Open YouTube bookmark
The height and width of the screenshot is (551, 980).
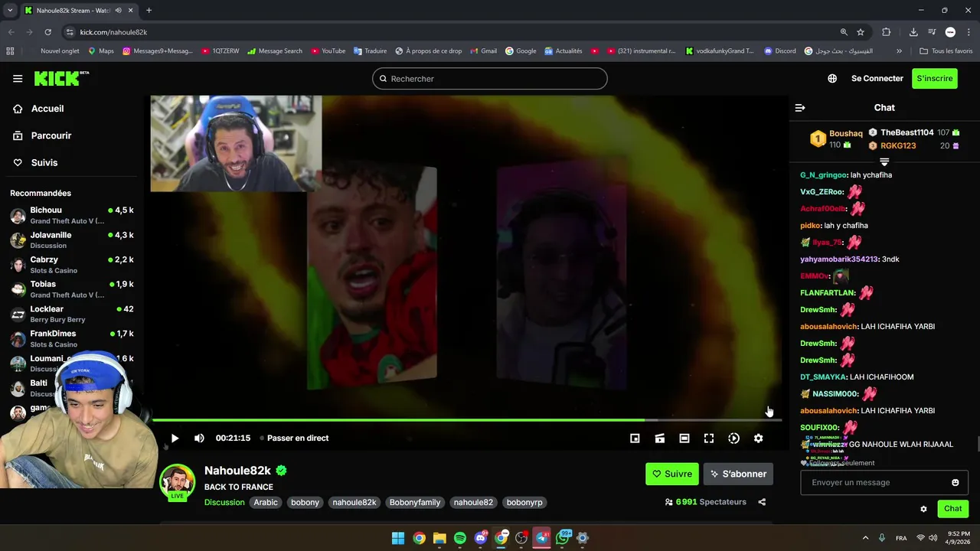tap(328, 51)
